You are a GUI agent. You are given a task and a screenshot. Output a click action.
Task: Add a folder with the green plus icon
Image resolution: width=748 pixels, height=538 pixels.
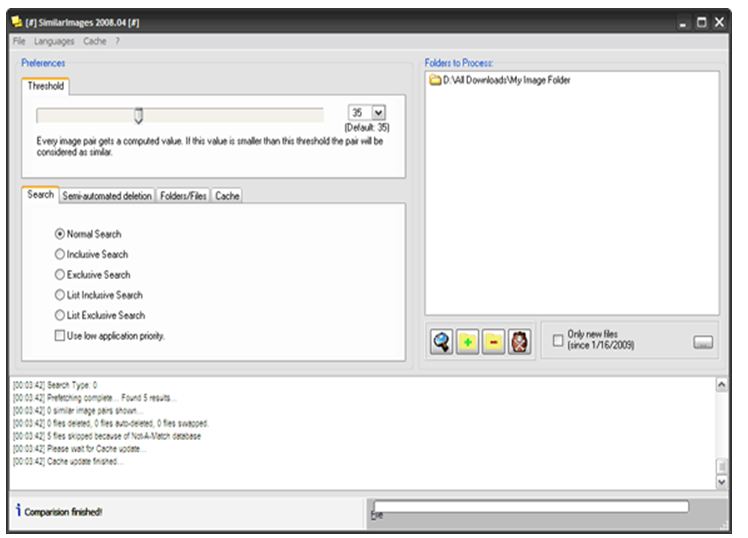[468, 342]
